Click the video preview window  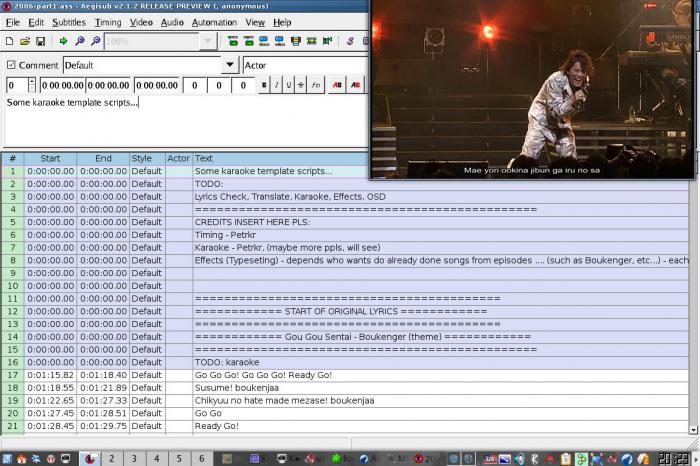click(x=532, y=89)
